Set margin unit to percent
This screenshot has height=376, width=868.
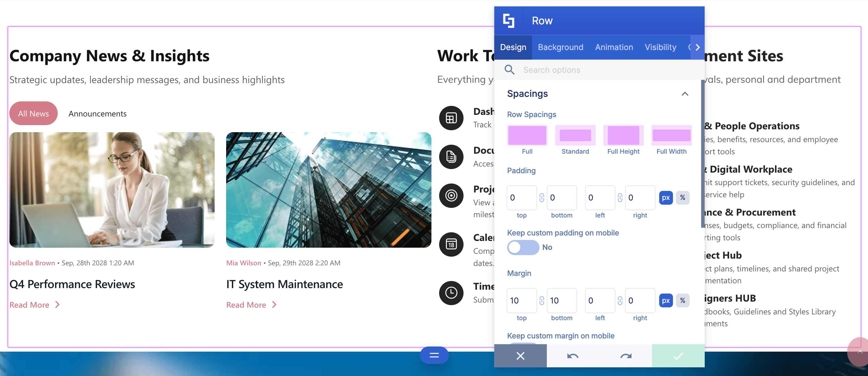pyautogui.click(x=682, y=300)
